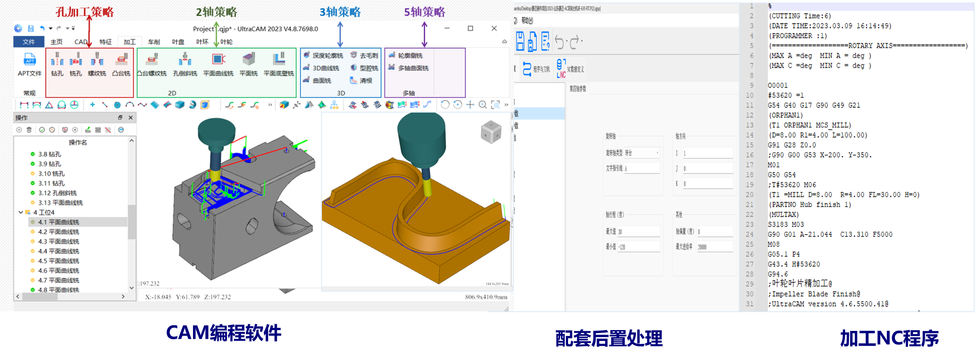Image resolution: width=980 pixels, height=351 pixels.
Task: Click the 操作 panel vertical scrollbar thumb
Action: coord(131,222)
